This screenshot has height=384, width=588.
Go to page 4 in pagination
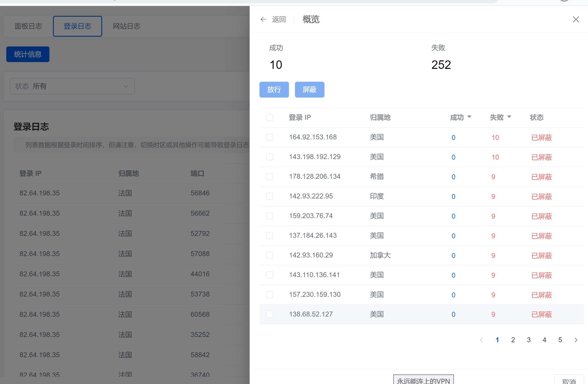click(x=544, y=340)
